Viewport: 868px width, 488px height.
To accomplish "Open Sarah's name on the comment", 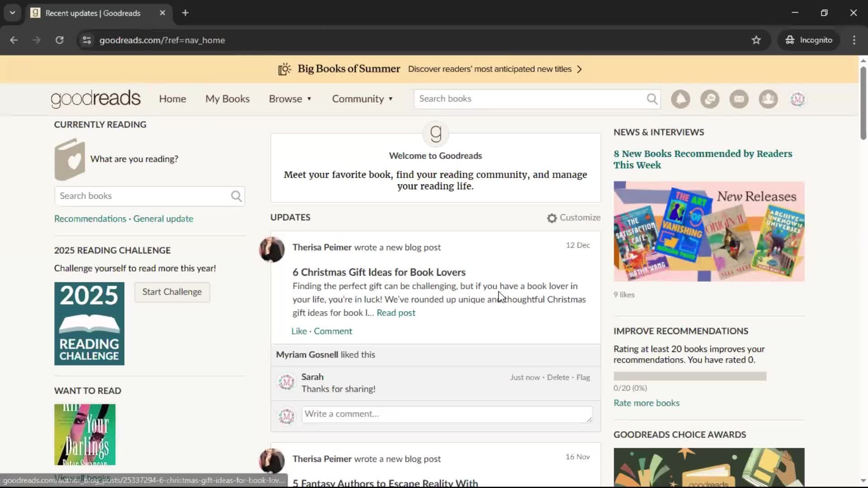I will pos(312,377).
